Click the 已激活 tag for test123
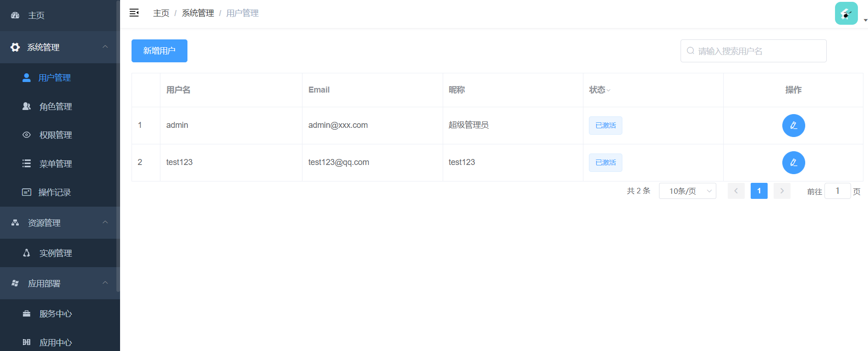Image resolution: width=868 pixels, height=351 pixels. click(605, 163)
